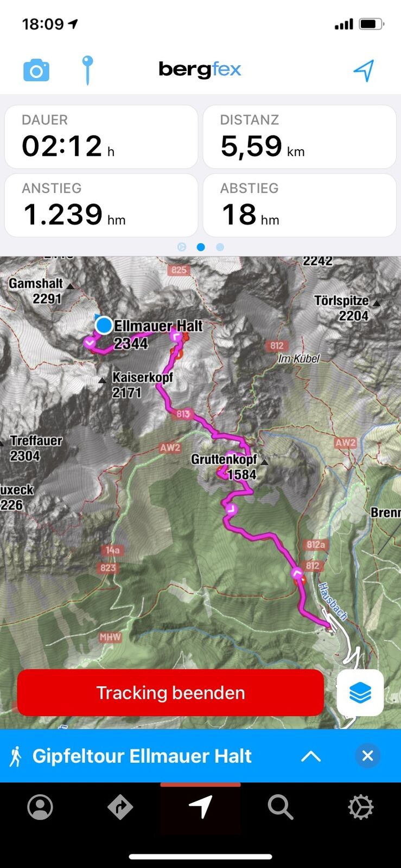Open settings via the gear icon
This screenshot has height=868, width=401.
click(x=361, y=807)
